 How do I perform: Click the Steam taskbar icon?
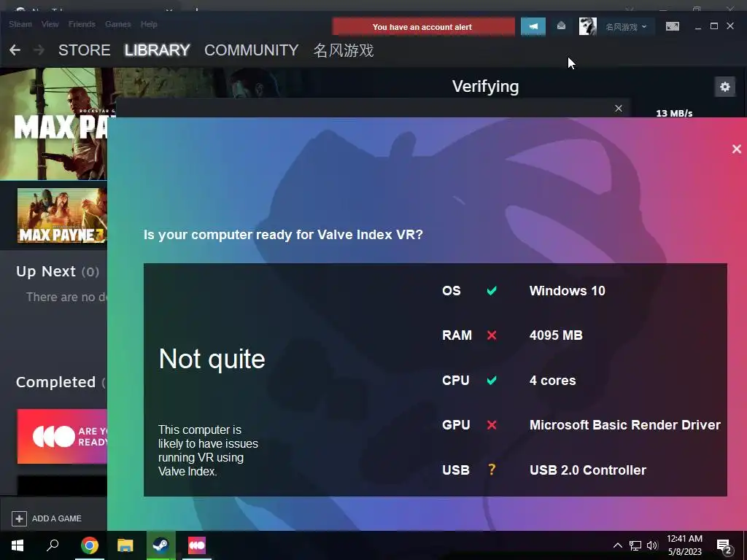pyautogui.click(x=160, y=545)
